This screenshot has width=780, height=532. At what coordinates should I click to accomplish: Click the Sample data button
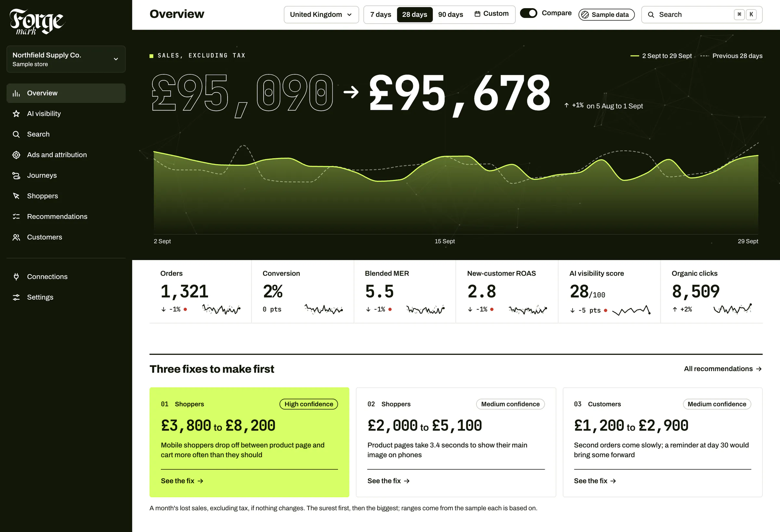coord(606,14)
